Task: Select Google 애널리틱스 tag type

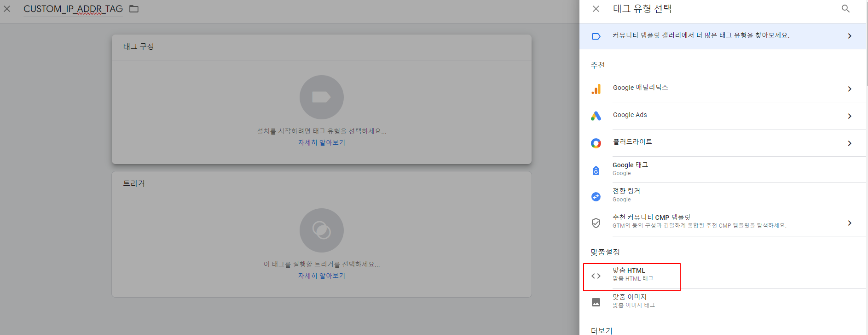Action: [723, 88]
